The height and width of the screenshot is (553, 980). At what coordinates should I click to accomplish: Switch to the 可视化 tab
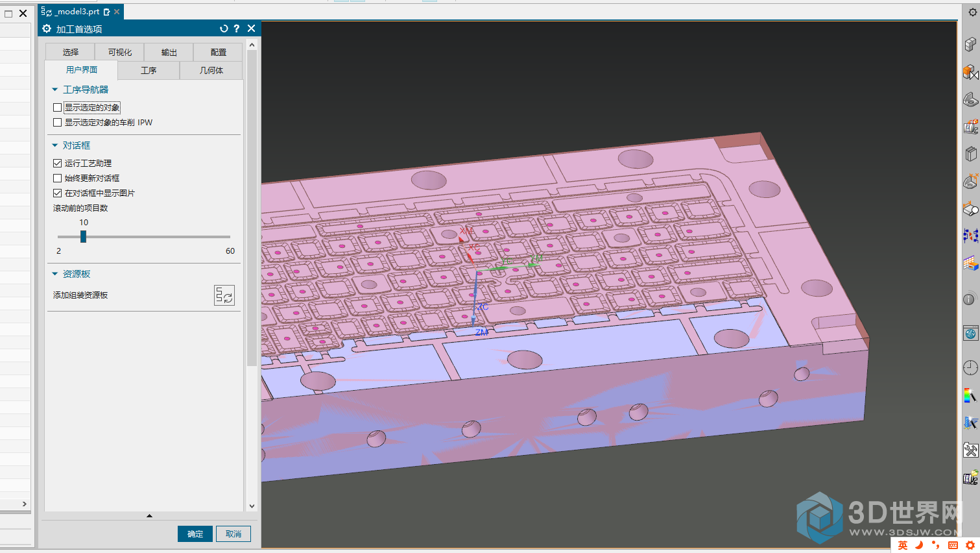120,52
